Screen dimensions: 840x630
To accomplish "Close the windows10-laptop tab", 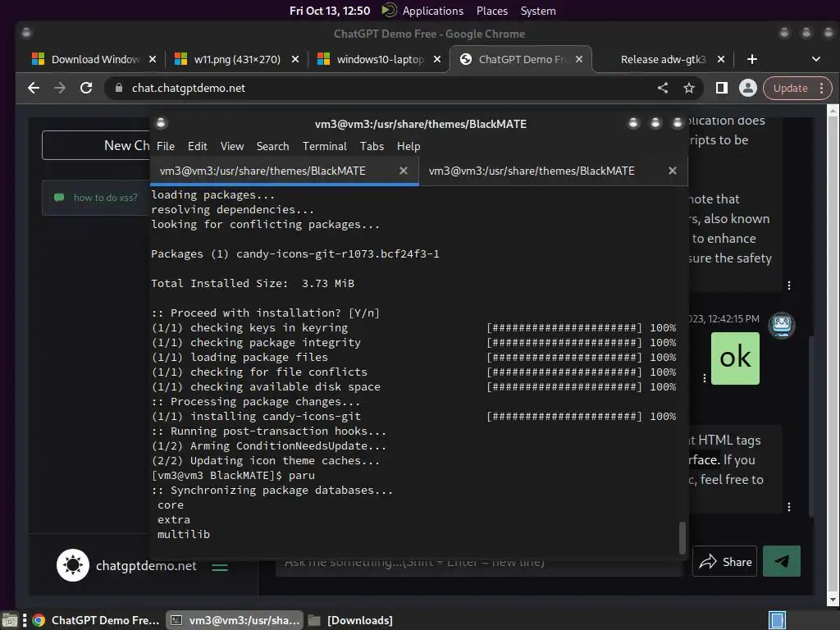I will (x=437, y=59).
